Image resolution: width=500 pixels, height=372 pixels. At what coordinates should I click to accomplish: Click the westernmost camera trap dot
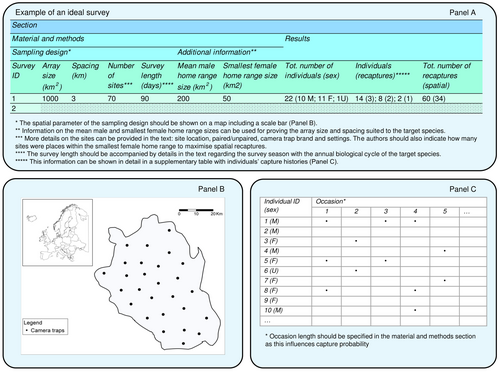point(104,273)
